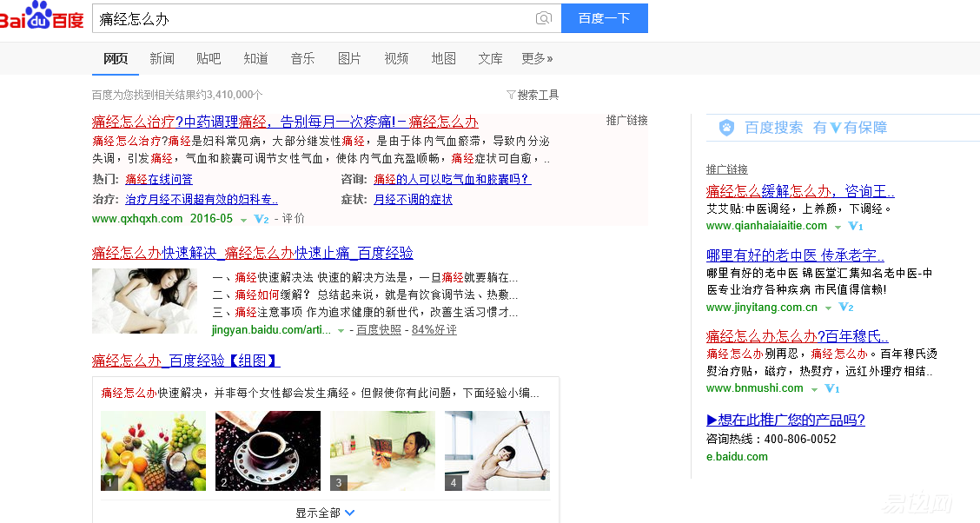Viewport: 980px width, 523px height.
Task: Click V1 badge beside qianhaiaiaitie.com
Action: [856, 226]
